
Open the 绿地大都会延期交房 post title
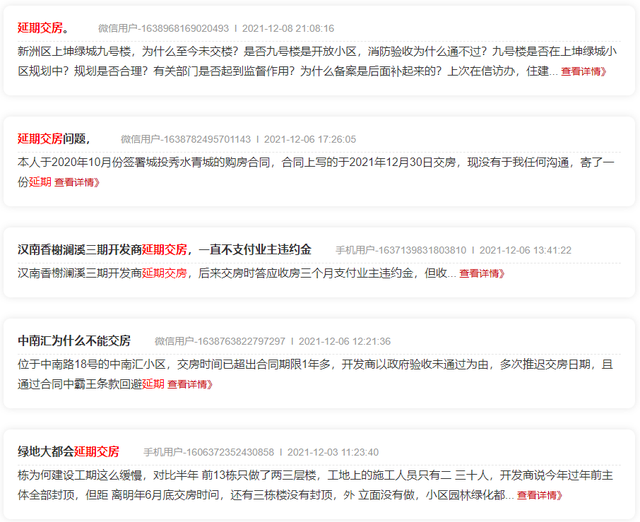[x=68, y=451]
